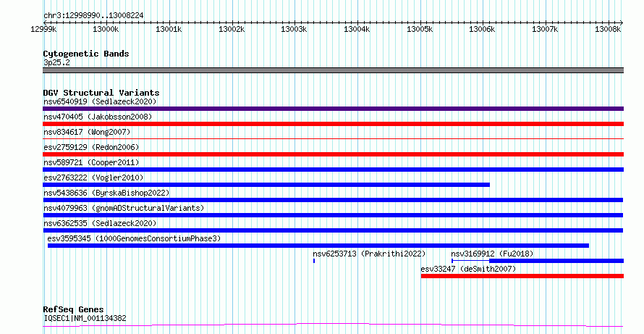The image size is (644, 334).
Task: Select the blue nsv6362535 variant bar
Action: pos(333,230)
